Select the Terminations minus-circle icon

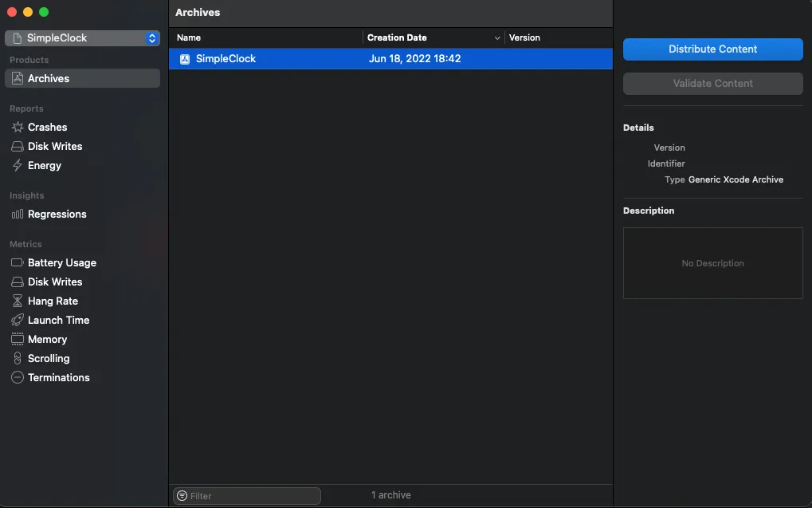(x=18, y=378)
